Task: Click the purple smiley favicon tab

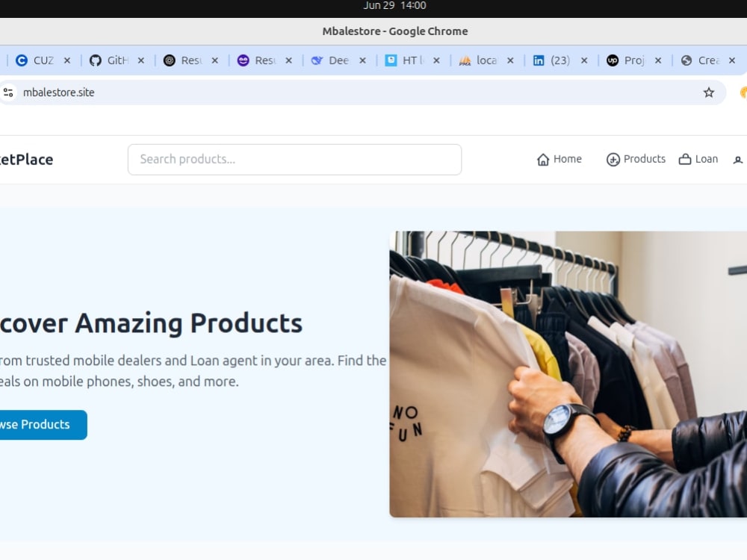Action: tap(243, 60)
